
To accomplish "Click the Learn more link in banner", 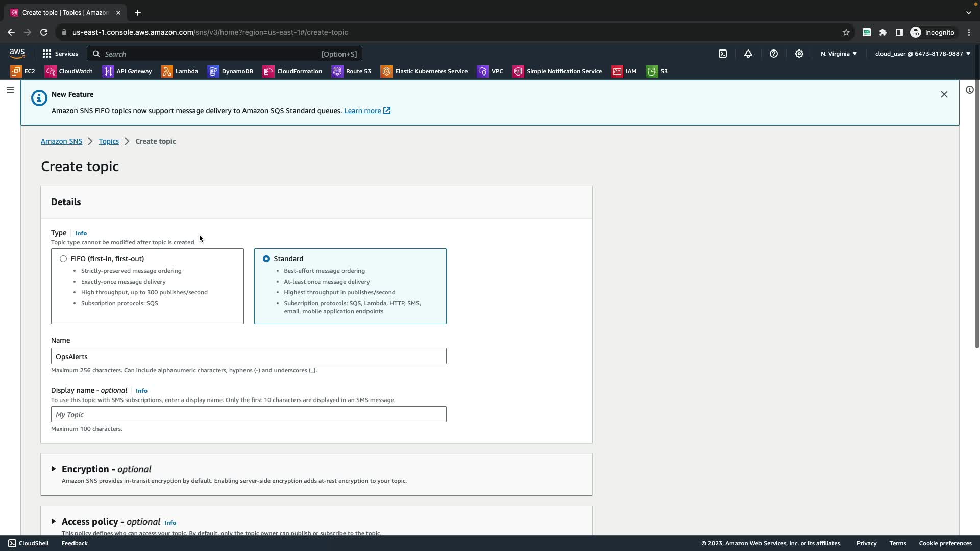I will coord(362,111).
